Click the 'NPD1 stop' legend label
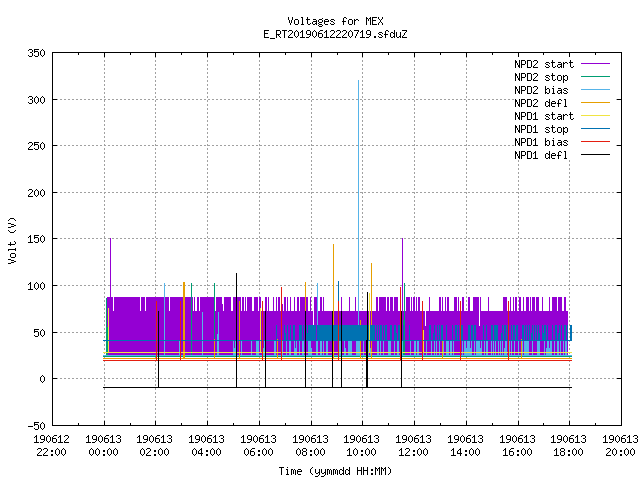The width and height of the screenshot is (640, 480). coord(541,129)
